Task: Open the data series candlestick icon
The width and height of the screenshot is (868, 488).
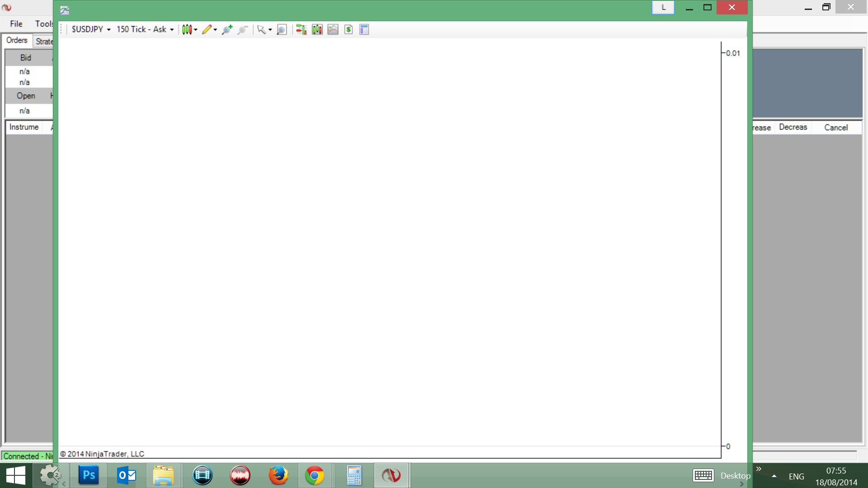Action: [x=317, y=30]
